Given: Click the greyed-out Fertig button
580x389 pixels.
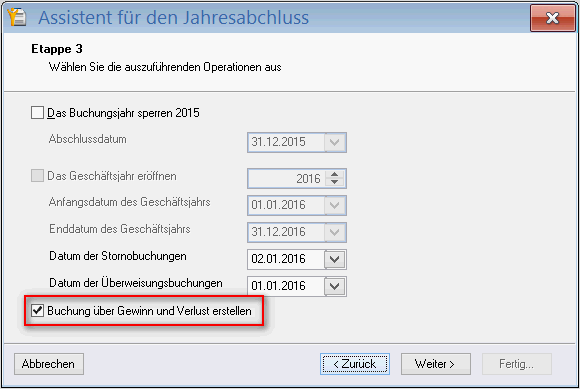Looking at the screenshot, I should (x=517, y=364).
